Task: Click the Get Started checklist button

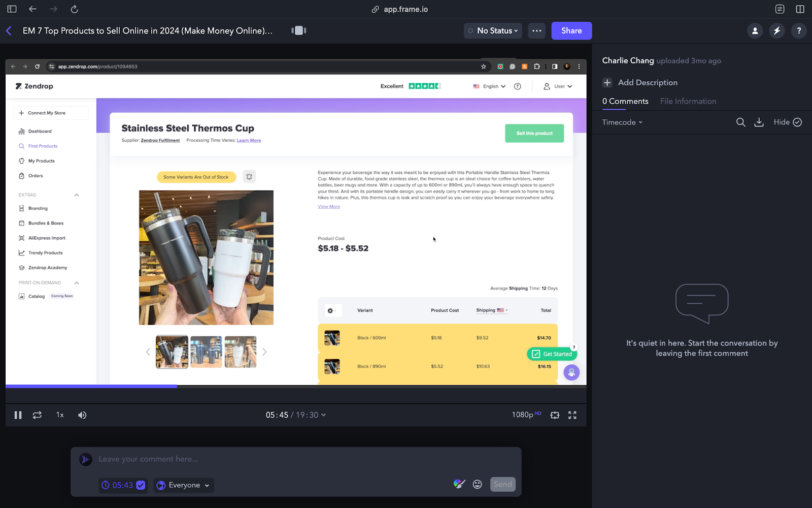Action: pos(552,354)
